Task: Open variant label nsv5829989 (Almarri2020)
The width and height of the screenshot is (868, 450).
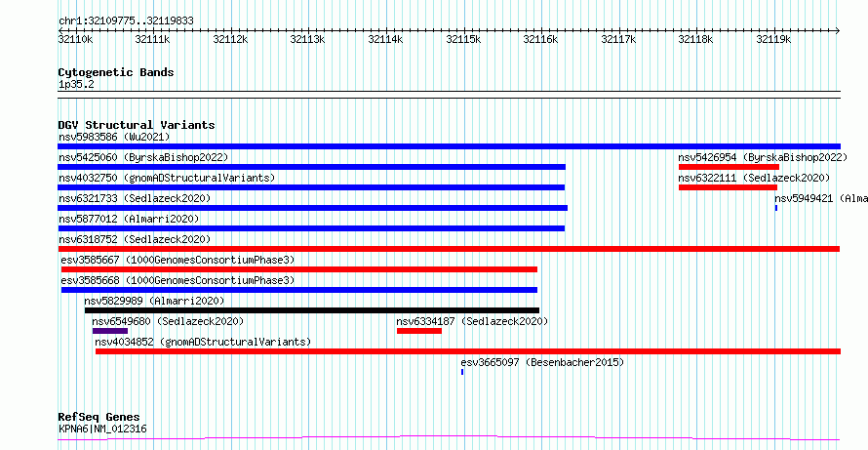Action: (x=154, y=301)
